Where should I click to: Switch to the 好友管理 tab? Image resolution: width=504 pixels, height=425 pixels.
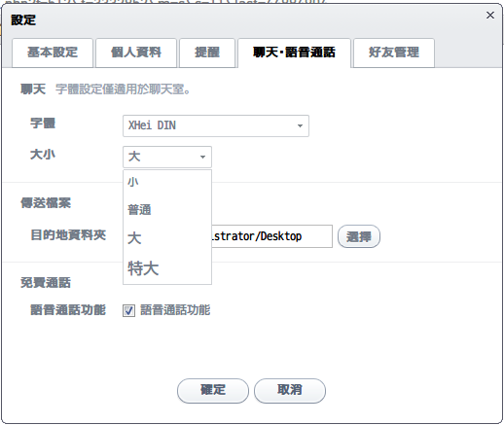[394, 53]
